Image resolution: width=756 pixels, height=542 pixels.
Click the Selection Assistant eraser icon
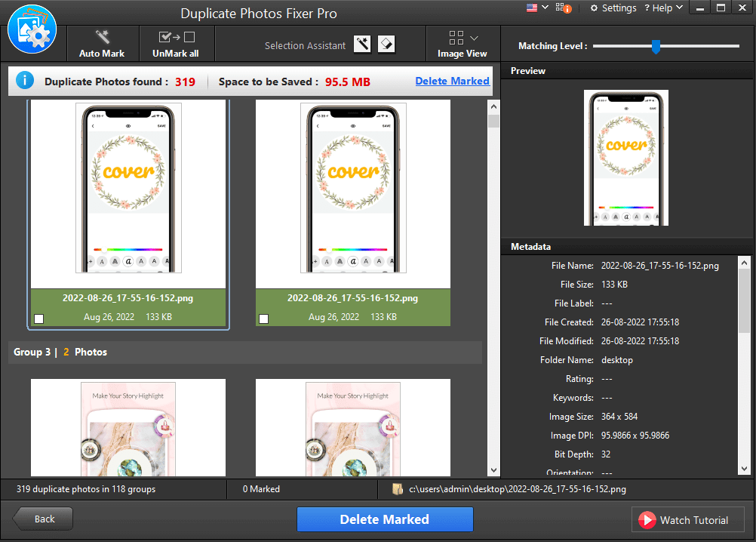coord(386,45)
